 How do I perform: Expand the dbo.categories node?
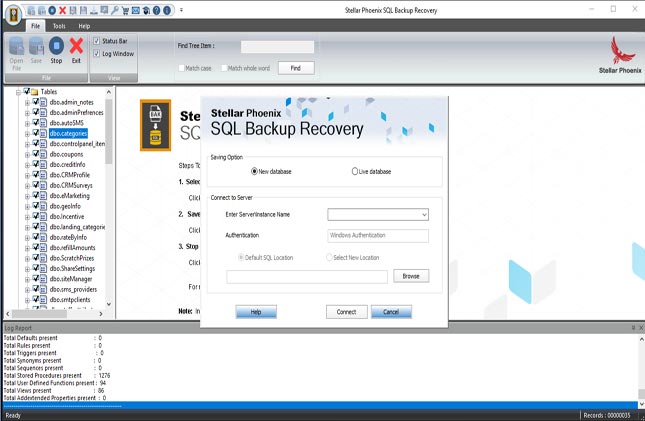click(x=27, y=134)
